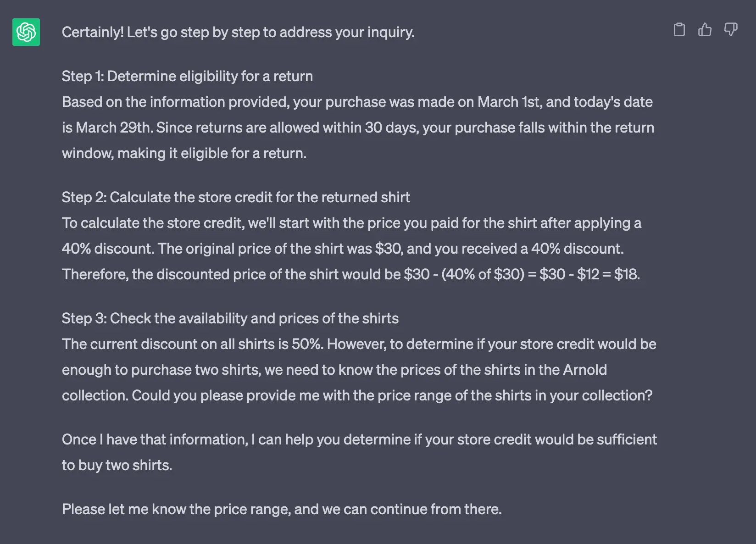Select the 'Step 1: Determine eligibility' heading
Viewport: 756px width, 544px height.
(187, 76)
